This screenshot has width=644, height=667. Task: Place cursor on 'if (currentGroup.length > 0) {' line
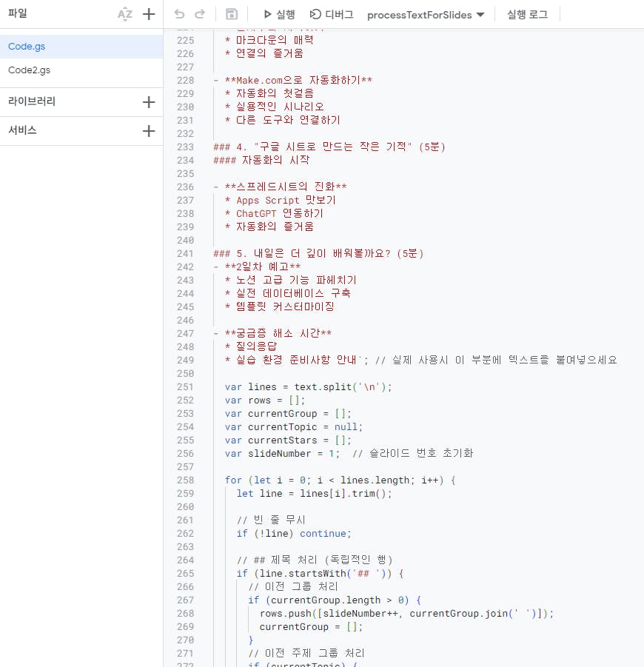(x=335, y=600)
